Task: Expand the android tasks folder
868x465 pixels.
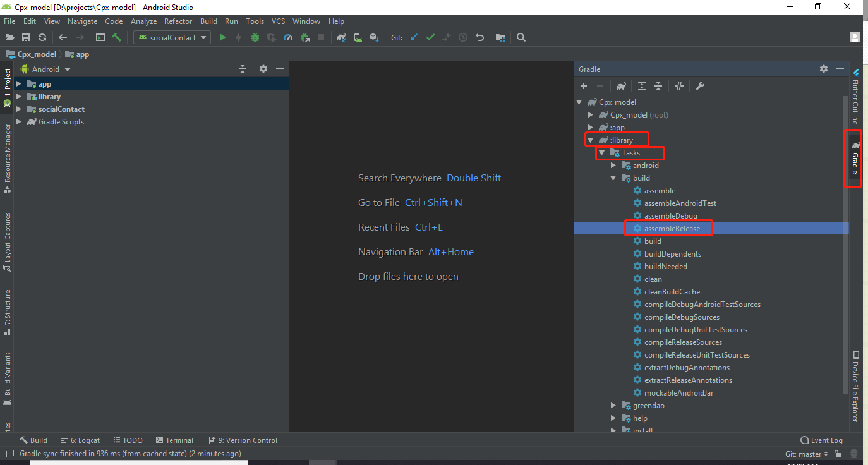Action: pyautogui.click(x=613, y=165)
